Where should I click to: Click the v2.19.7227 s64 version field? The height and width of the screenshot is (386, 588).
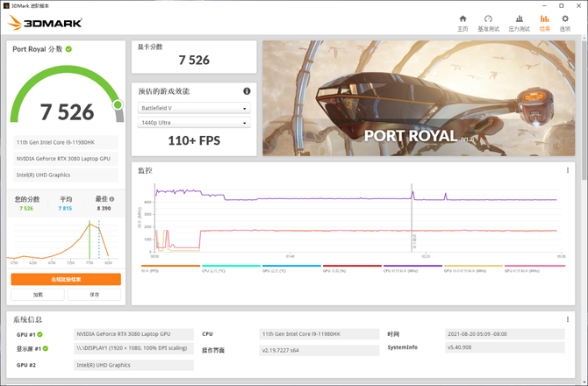[319, 350]
